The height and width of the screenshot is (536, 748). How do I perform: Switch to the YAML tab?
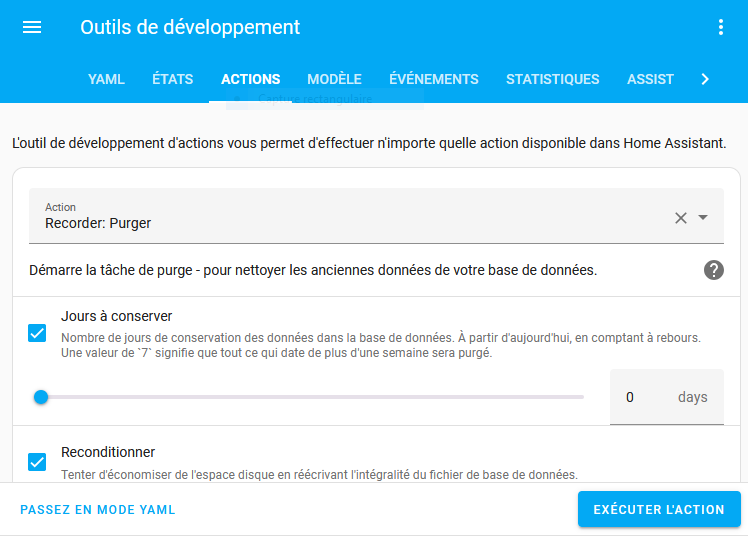coord(106,79)
